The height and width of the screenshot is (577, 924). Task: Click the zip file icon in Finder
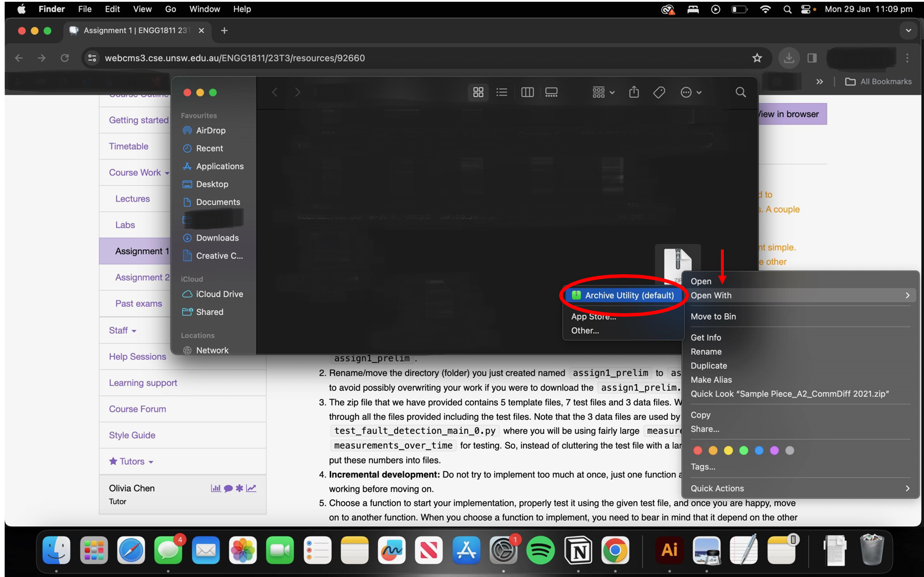pos(678,265)
